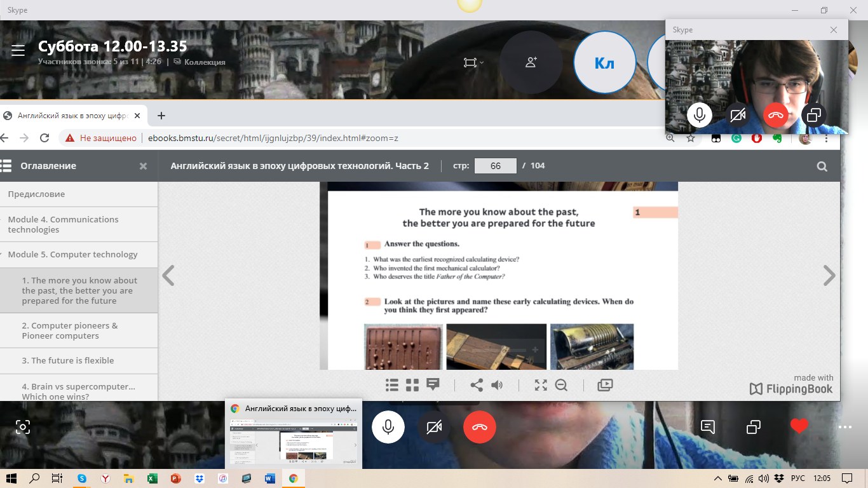
Task: Open chapter 2. Computer pioneers & Pioneer computers
Action: click(x=70, y=330)
